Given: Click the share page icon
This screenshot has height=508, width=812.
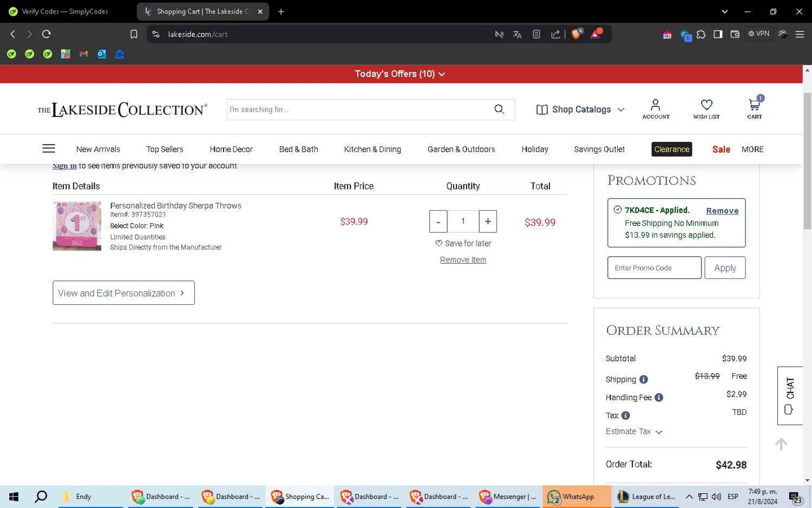Looking at the screenshot, I should 555,34.
